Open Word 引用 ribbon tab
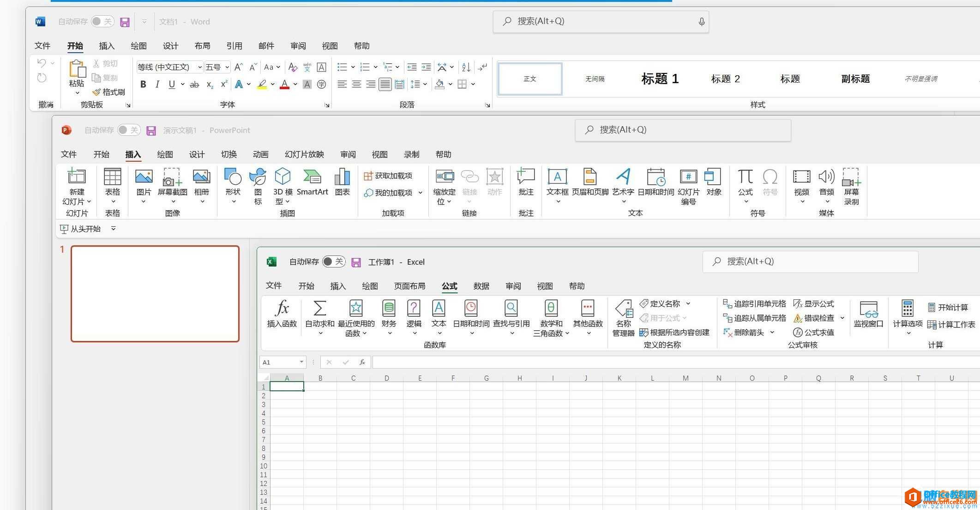The height and width of the screenshot is (510, 980). pos(234,46)
